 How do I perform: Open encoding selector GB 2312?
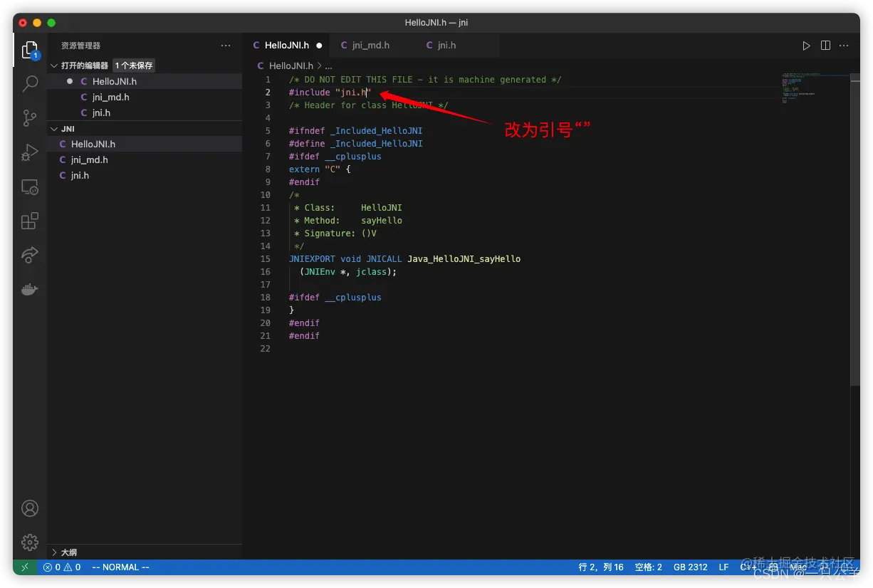(x=690, y=567)
